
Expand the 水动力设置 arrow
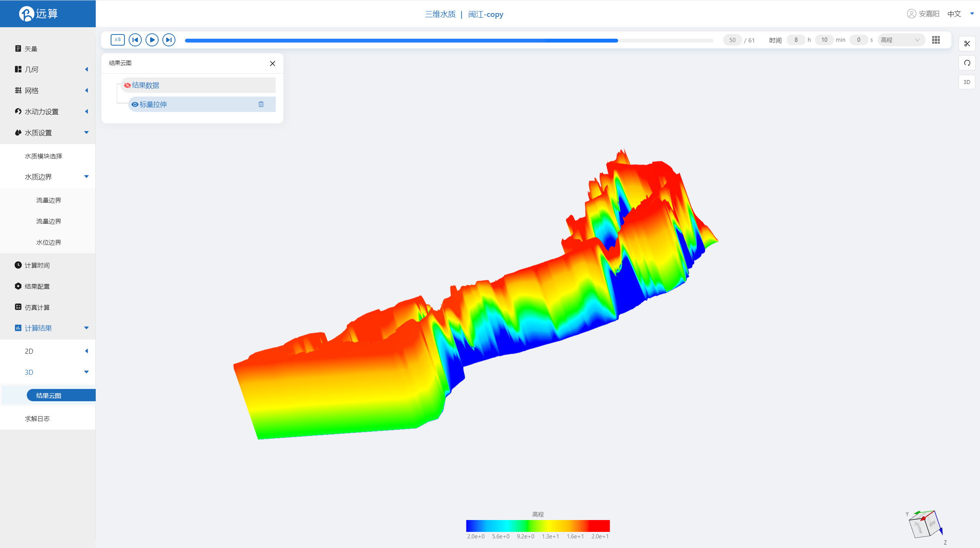(87, 112)
